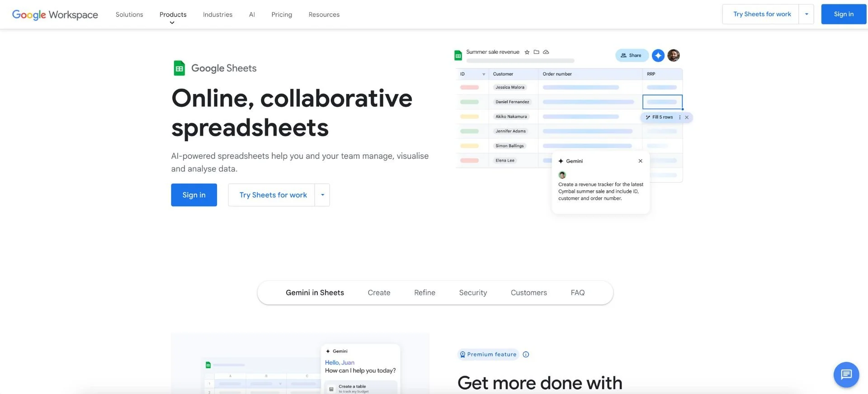Click the yellow ID tag in Akiko Nakamura row

[469, 117]
